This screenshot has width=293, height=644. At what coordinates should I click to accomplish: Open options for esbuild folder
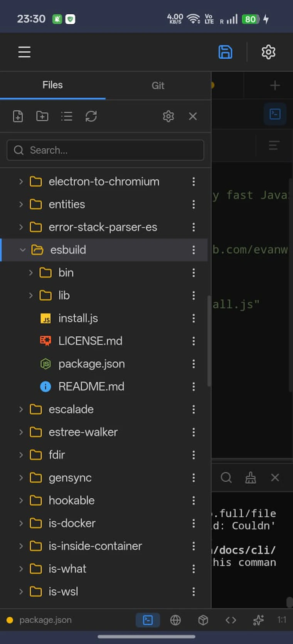pos(194,250)
